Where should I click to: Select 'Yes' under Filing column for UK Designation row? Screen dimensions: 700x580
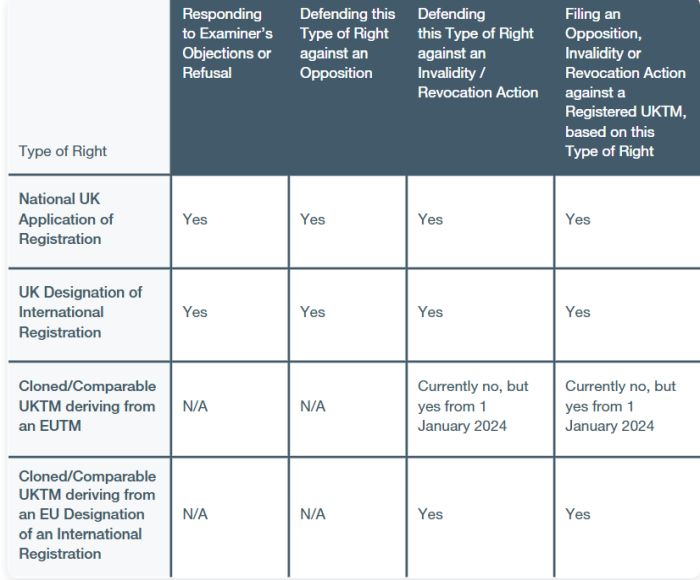click(578, 312)
